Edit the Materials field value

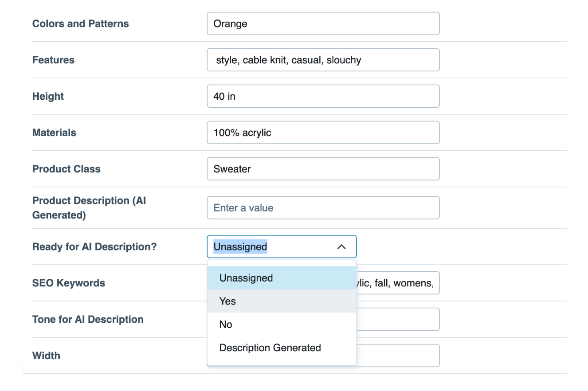pos(323,133)
